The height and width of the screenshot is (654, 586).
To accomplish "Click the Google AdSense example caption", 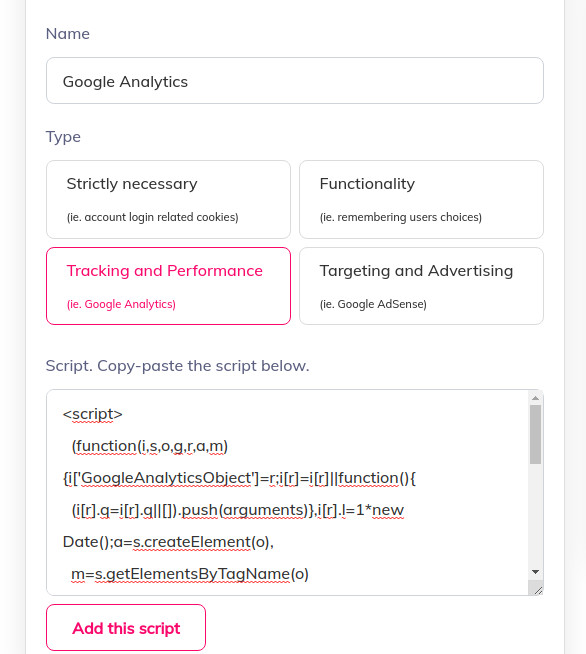I will [x=373, y=304].
